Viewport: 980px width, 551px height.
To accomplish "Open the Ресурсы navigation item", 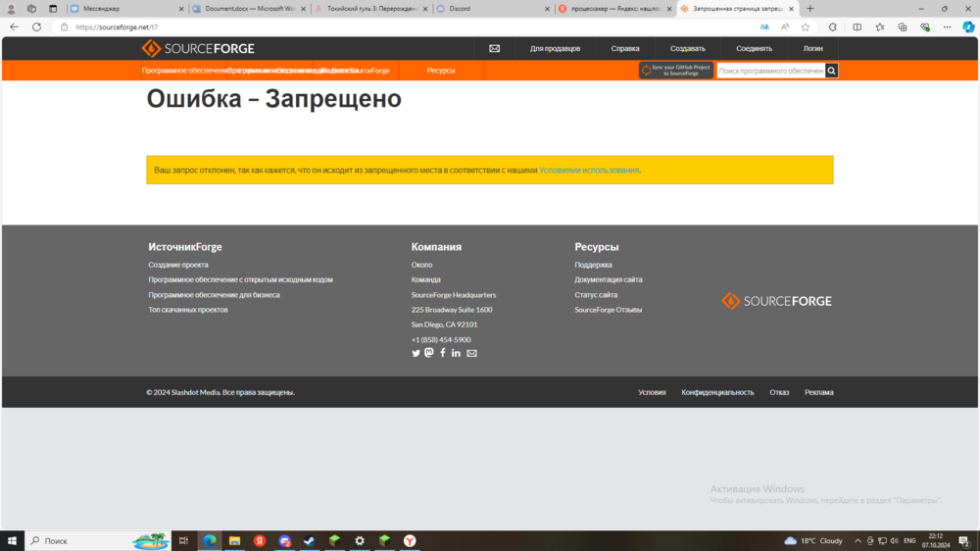I will (441, 71).
